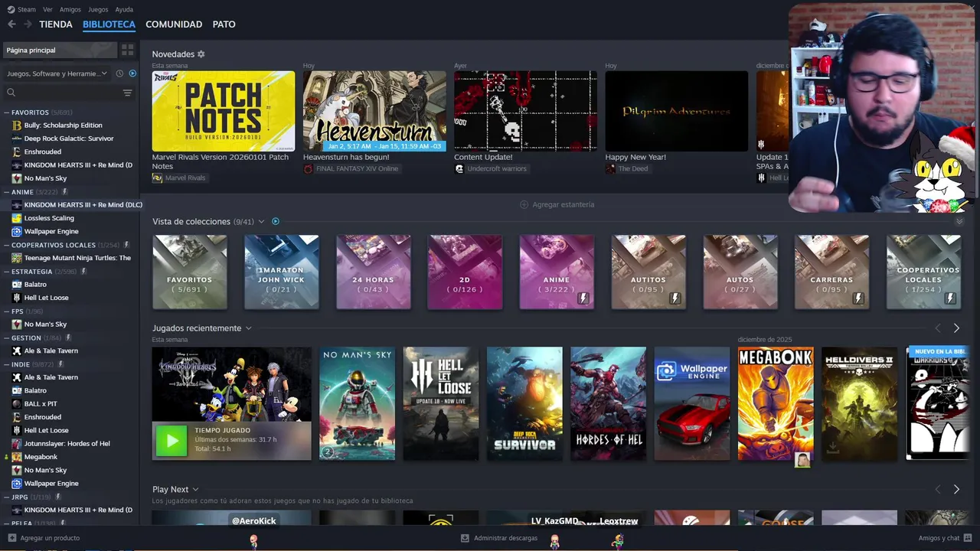Open Heavensturn has begun! news item

[x=346, y=157]
